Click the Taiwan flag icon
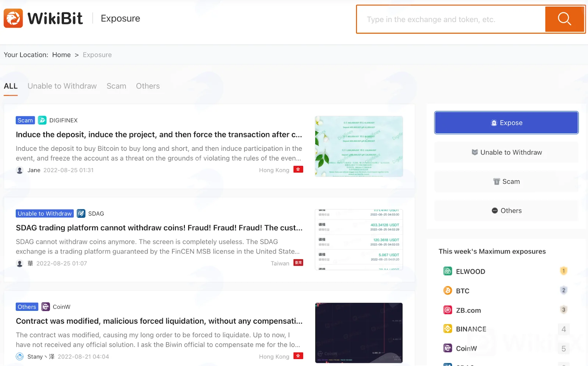 (x=298, y=263)
